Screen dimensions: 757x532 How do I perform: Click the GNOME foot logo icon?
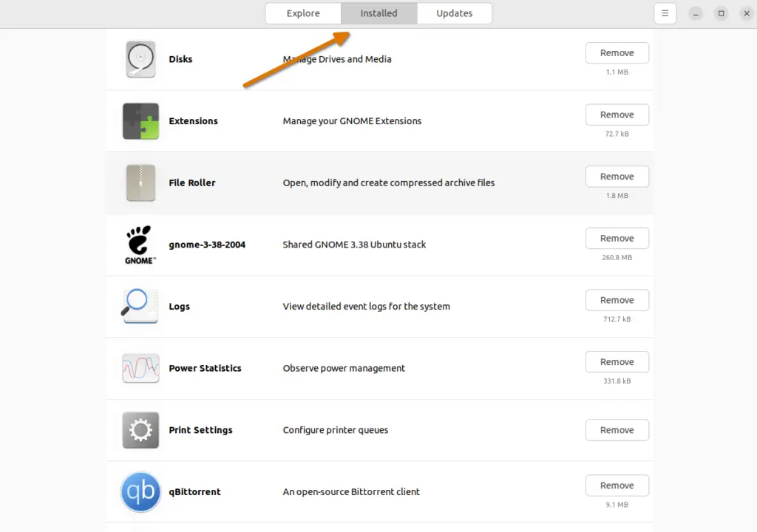tap(140, 245)
